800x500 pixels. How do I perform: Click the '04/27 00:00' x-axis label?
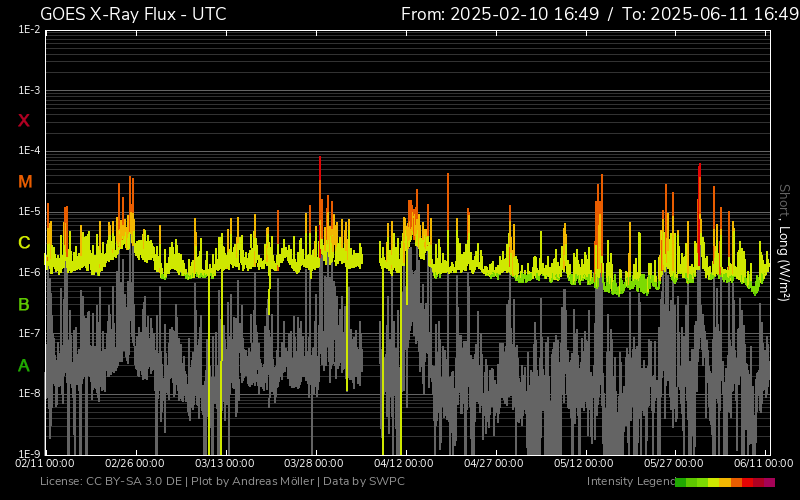point(493,464)
